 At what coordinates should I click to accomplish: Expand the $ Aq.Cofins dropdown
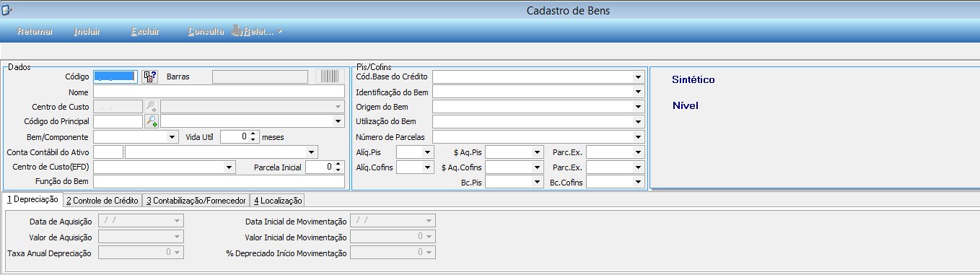pyautogui.click(x=537, y=167)
